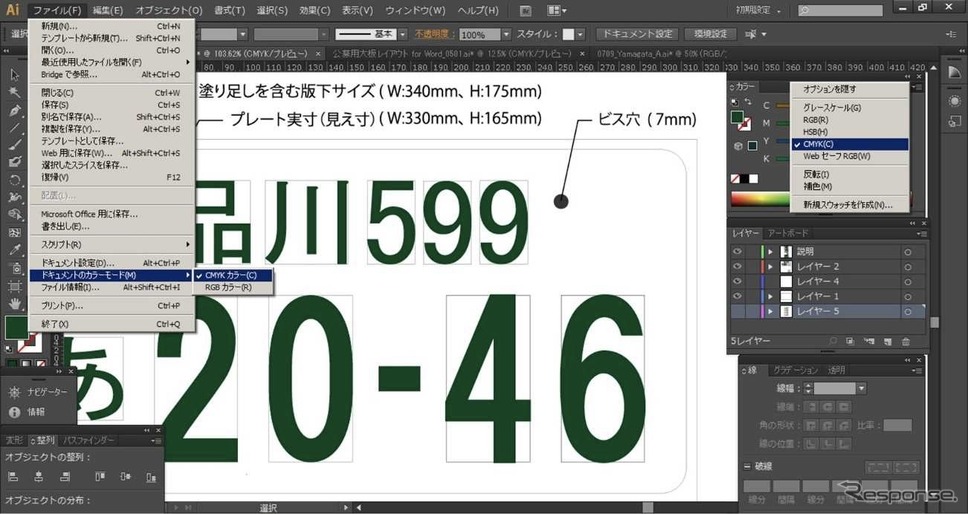
Task: Open the arrange documents layout icon
Action: (x=555, y=11)
